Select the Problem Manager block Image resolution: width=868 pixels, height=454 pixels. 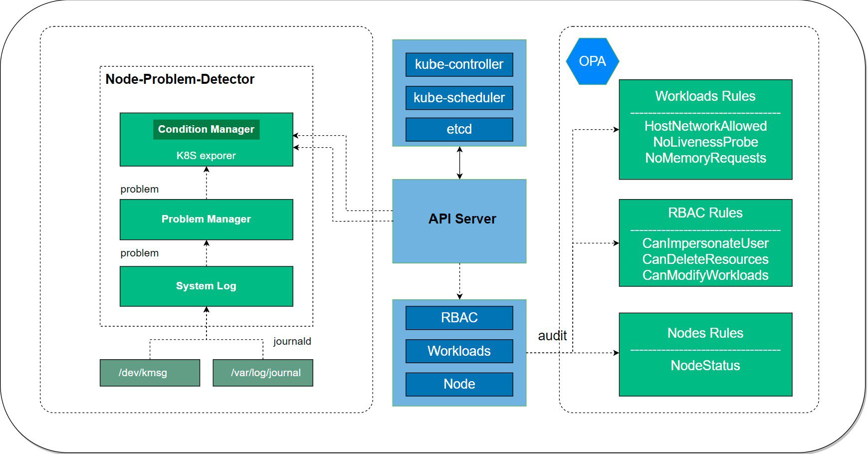[x=206, y=220]
